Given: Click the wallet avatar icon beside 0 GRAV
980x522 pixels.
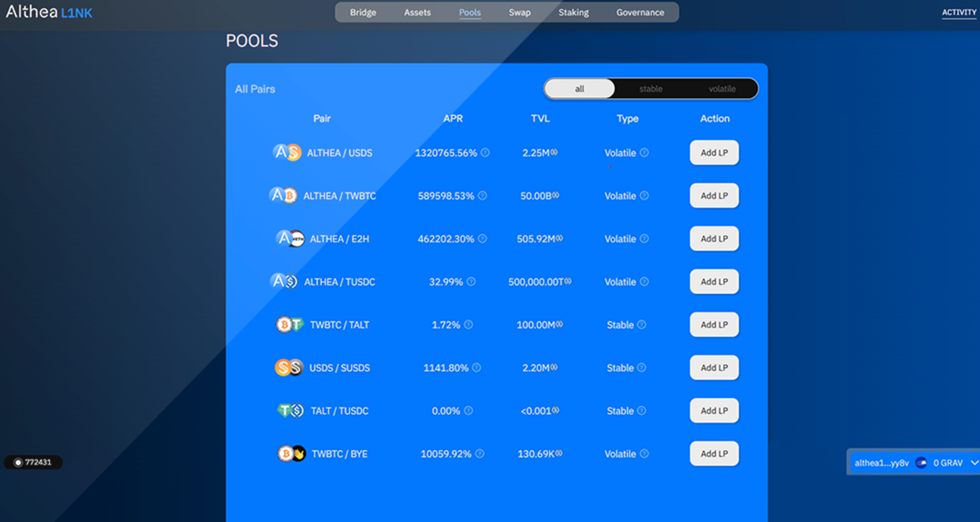Looking at the screenshot, I should click(x=921, y=463).
